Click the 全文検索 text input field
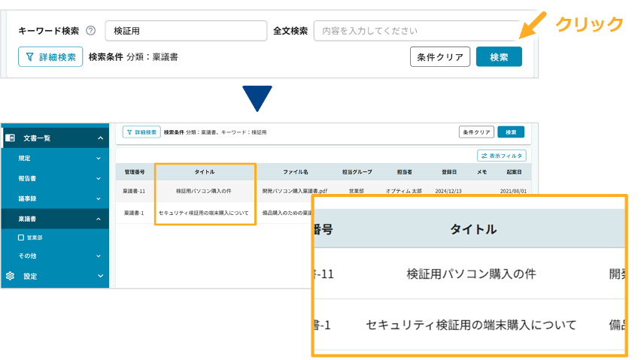Screen dimensions: 644x360 [x=417, y=31]
